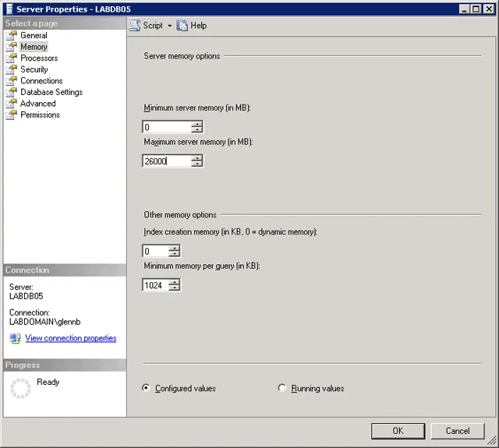The image size is (499, 448).
Task: Select the Memory page in list
Action: pos(34,47)
